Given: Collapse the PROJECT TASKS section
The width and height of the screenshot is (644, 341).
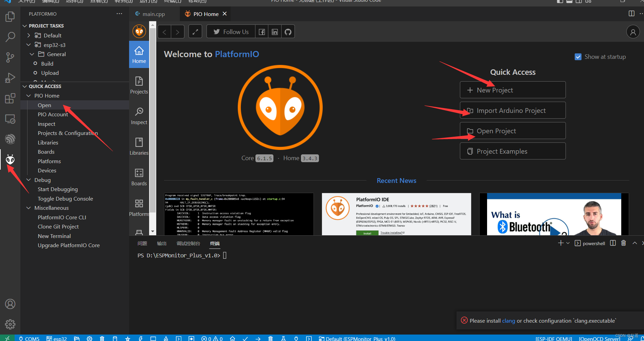Looking at the screenshot, I should click(x=24, y=26).
